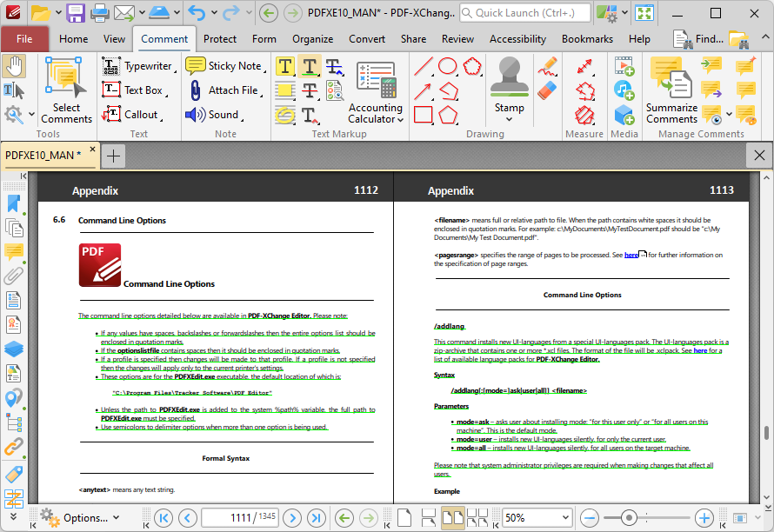Activate the Pencil tool
Viewport: 774px width, 532px height.
[x=547, y=66]
